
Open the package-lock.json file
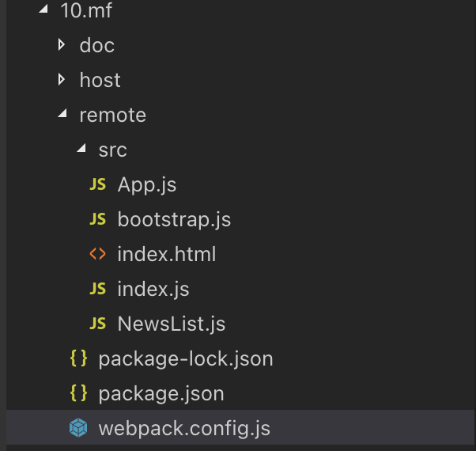pos(186,358)
